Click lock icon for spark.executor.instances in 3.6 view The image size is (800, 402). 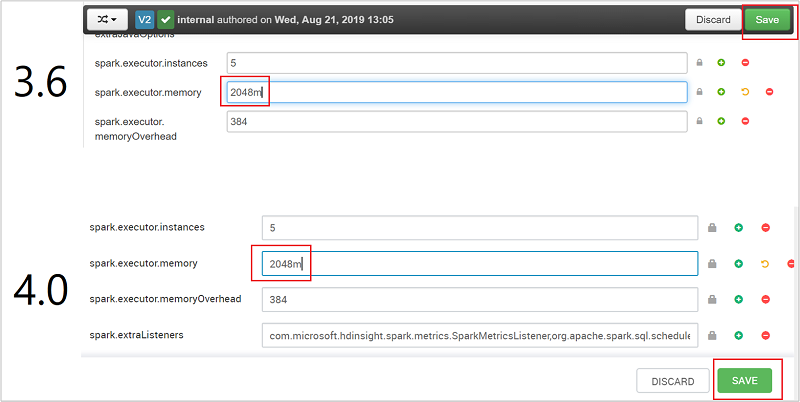point(699,63)
